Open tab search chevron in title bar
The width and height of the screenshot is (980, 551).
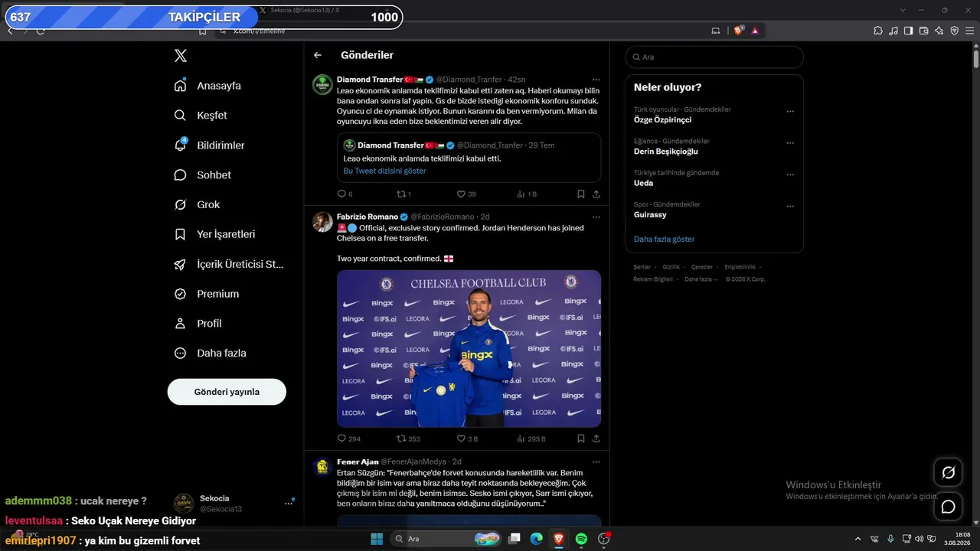coord(903,10)
